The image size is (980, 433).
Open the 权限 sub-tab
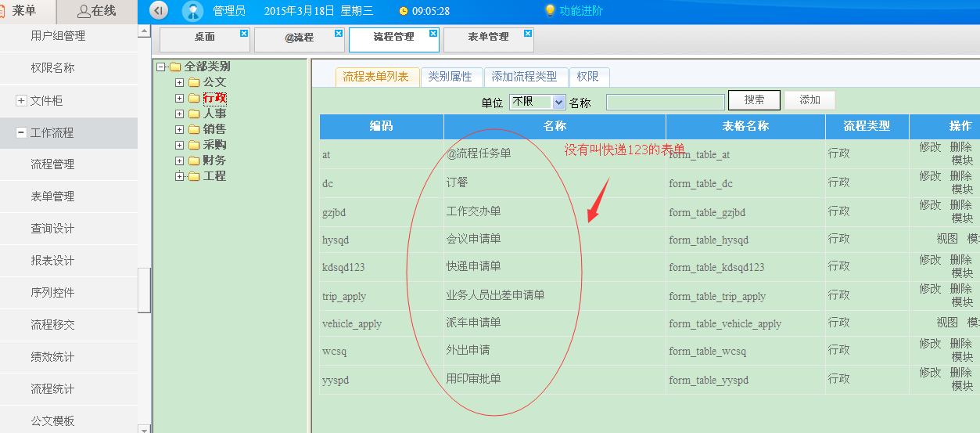pos(588,77)
